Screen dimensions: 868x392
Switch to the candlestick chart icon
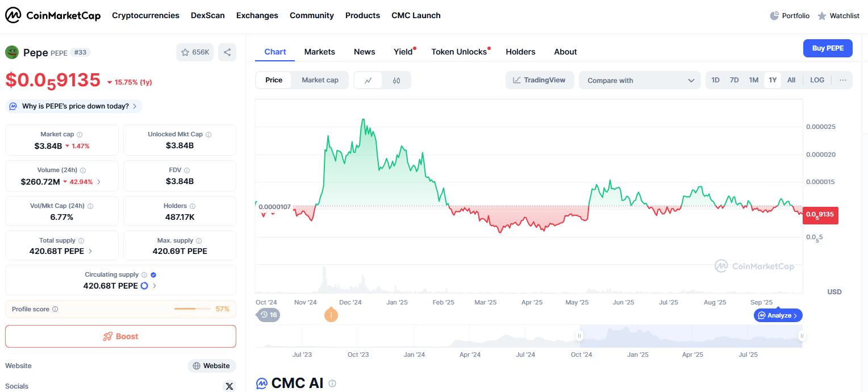click(x=397, y=81)
